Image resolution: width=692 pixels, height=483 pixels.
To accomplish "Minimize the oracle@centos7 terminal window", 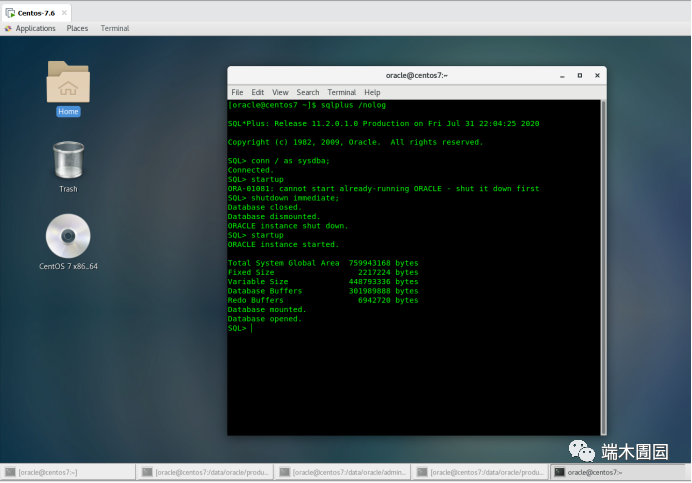I will (562, 75).
